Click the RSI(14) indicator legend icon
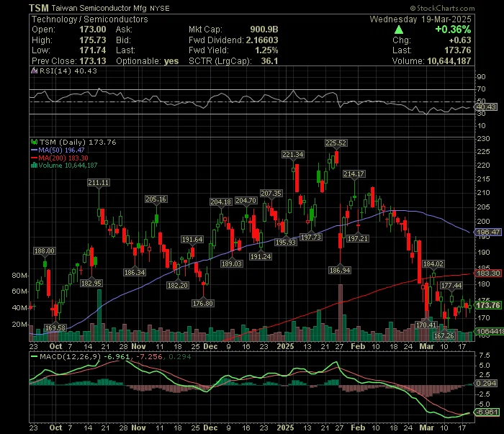The height and width of the screenshot is (434, 504). click(34, 71)
